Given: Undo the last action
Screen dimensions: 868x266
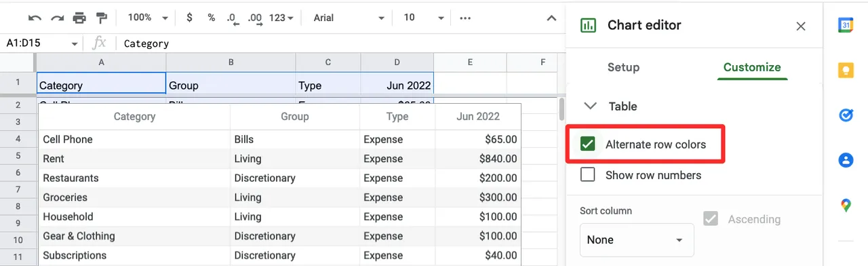Looking at the screenshot, I should (x=35, y=18).
